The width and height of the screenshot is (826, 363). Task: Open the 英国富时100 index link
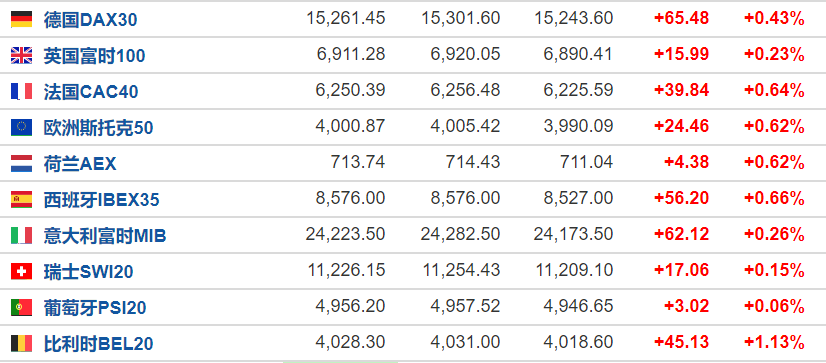point(94,56)
